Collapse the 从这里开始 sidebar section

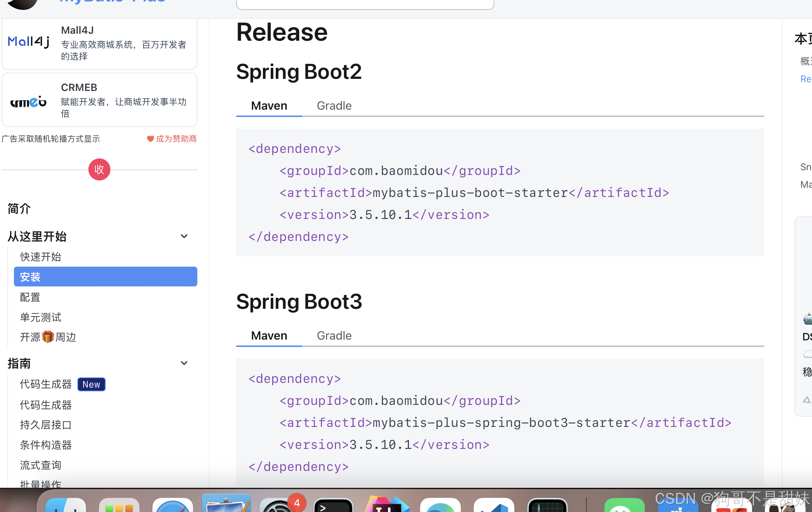point(184,236)
